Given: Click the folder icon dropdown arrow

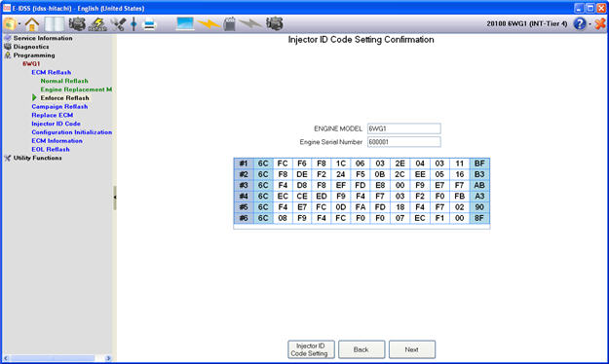Looking at the screenshot, I should 19,24.
